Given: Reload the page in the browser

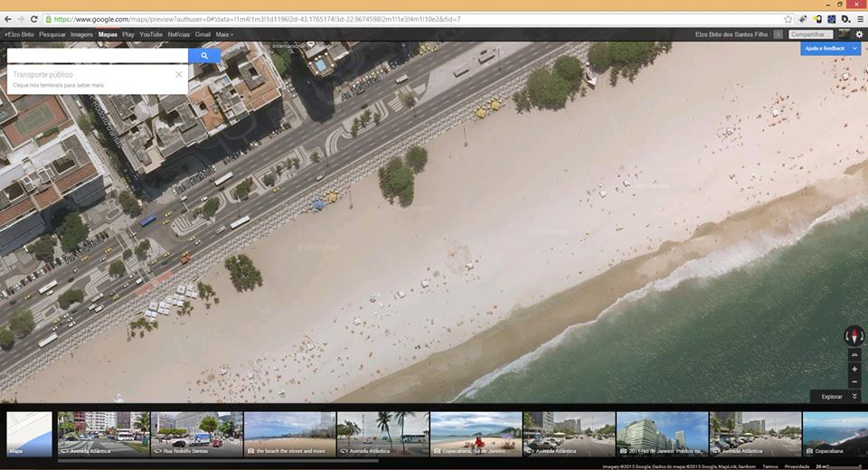Looking at the screenshot, I should 34,18.
